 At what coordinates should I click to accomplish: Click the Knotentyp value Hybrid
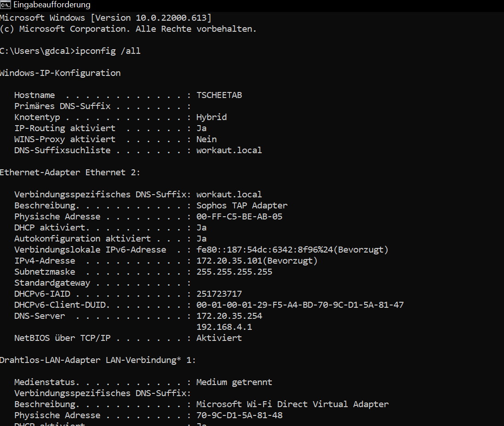point(212,117)
